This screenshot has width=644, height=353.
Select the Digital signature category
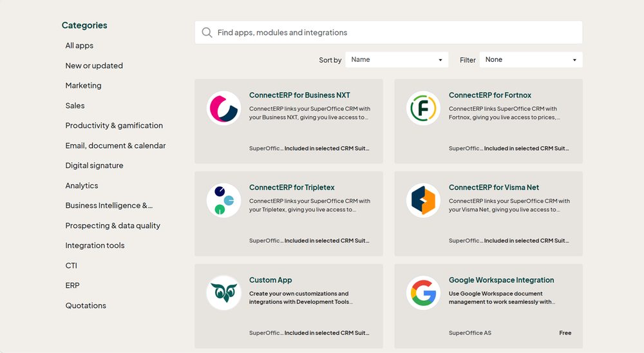(94, 166)
